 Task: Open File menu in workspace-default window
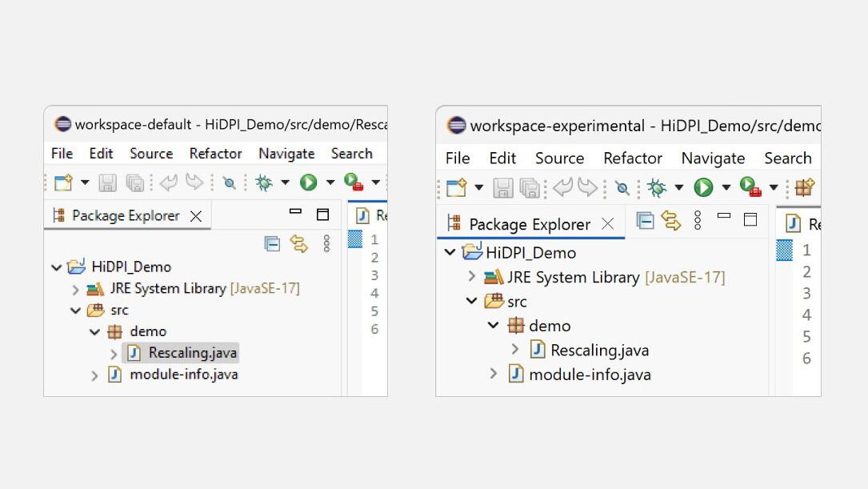coord(62,154)
